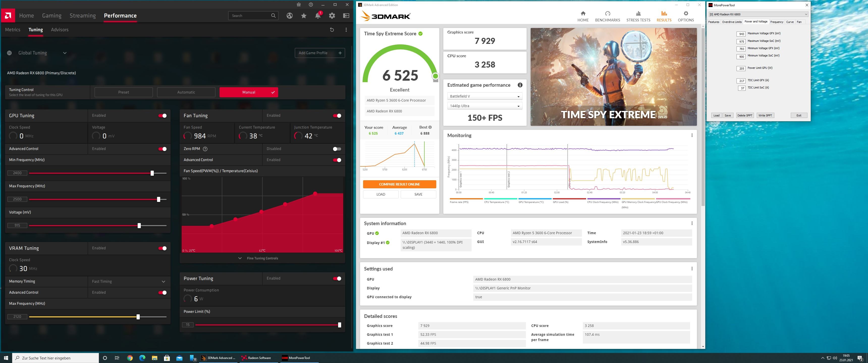Viewport: 868px width, 363px height.
Task: Open Settings used three-dot menu
Action: pos(692,269)
